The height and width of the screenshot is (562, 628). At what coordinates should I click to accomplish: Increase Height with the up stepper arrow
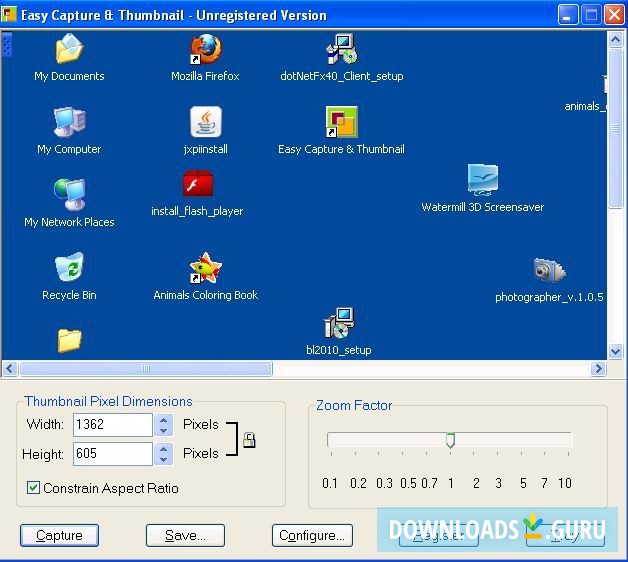[x=163, y=449]
